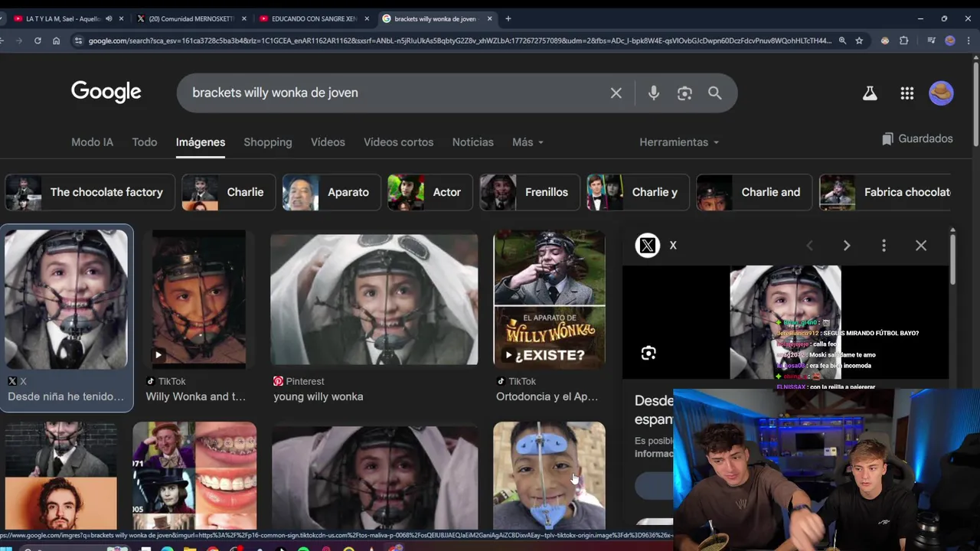This screenshot has height=551, width=980.
Task: Filter by the Fabrica chocolate chip
Action: pos(885,192)
